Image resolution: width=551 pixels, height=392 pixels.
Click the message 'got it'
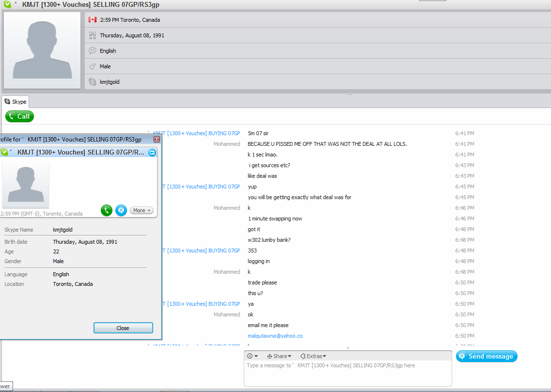[x=254, y=229]
